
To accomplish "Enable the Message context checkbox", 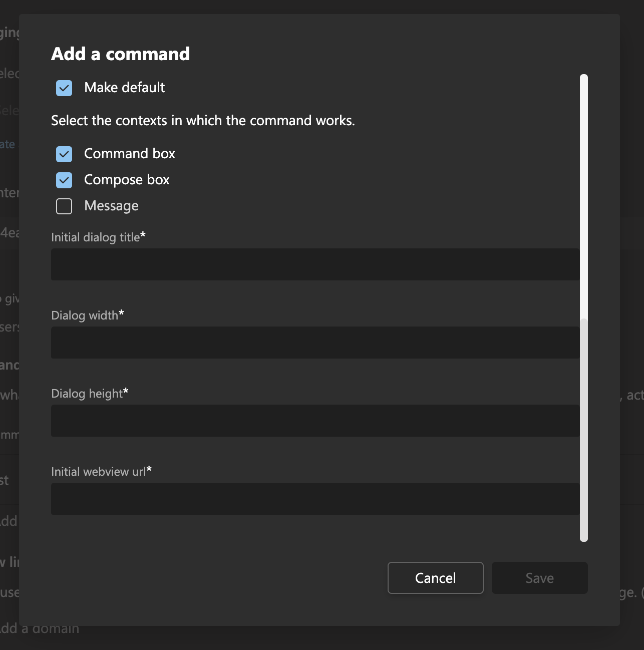I will [x=64, y=206].
